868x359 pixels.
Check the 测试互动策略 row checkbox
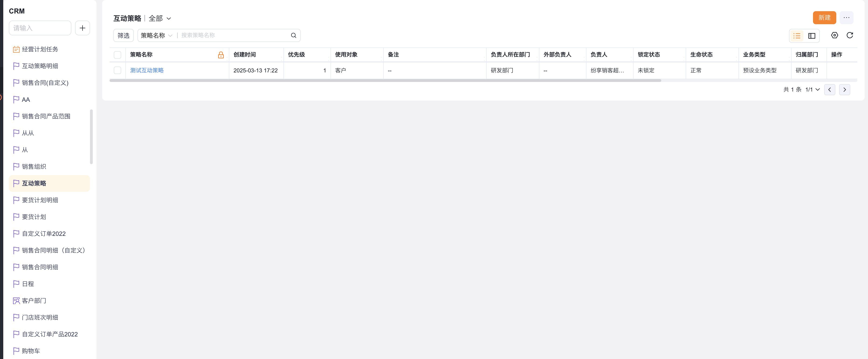click(117, 70)
